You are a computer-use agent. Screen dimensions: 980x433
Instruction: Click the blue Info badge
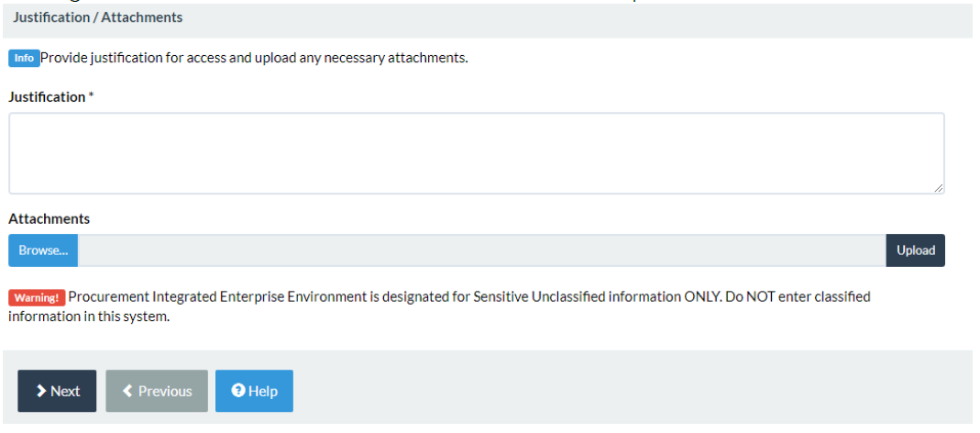click(24, 58)
